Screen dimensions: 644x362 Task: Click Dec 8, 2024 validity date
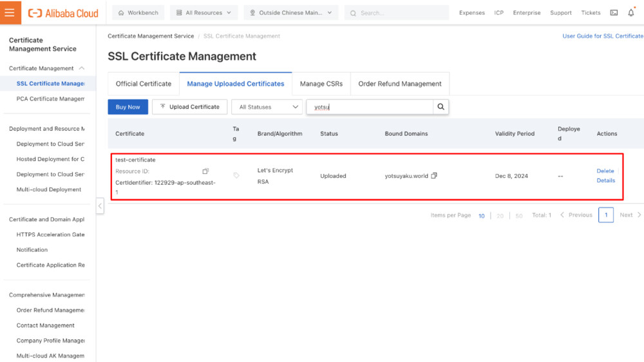tap(511, 176)
